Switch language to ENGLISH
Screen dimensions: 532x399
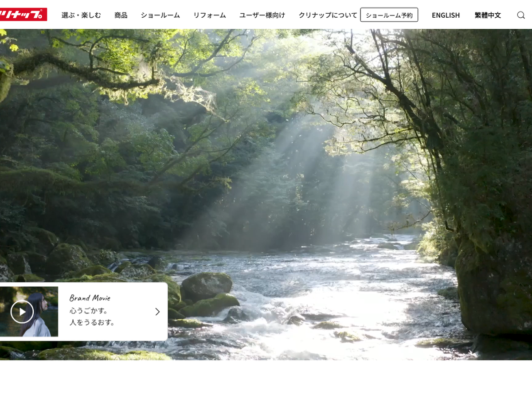[x=446, y=15]
